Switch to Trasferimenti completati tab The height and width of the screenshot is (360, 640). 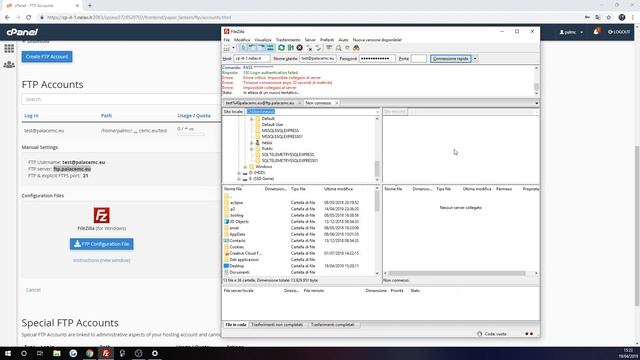[x=333, y=325]
